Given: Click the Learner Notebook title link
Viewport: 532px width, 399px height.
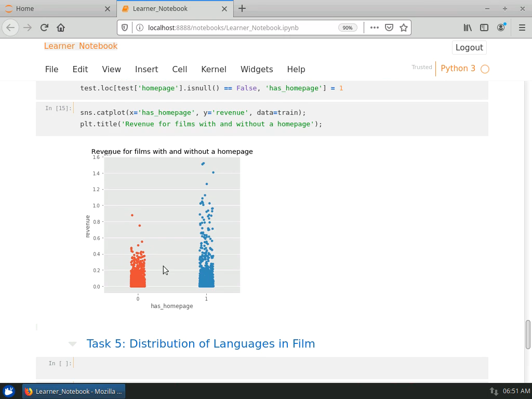Looking at the screenshot, I should (x=81, y=46).
